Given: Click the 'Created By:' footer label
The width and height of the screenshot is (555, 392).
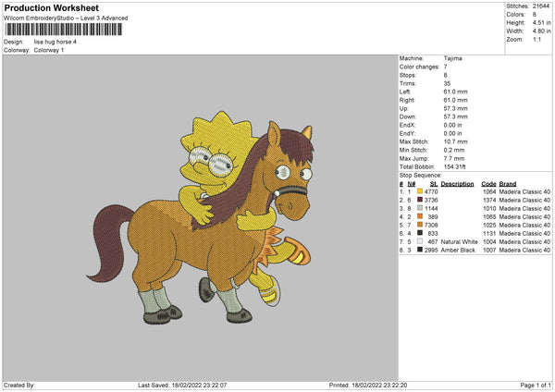Looking at the screenshot, I should click(19, 385).
